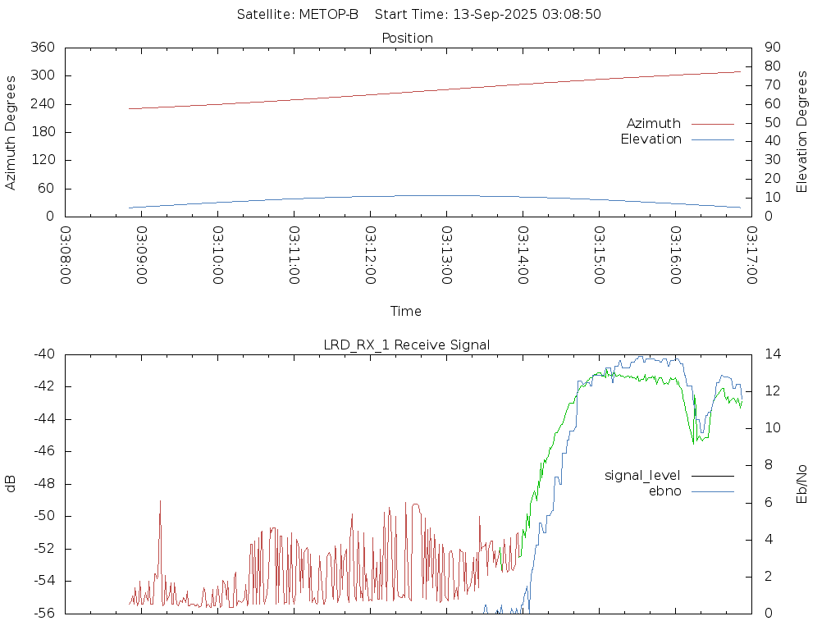Click the 03:17:00 time tick label

pos(751,255)
